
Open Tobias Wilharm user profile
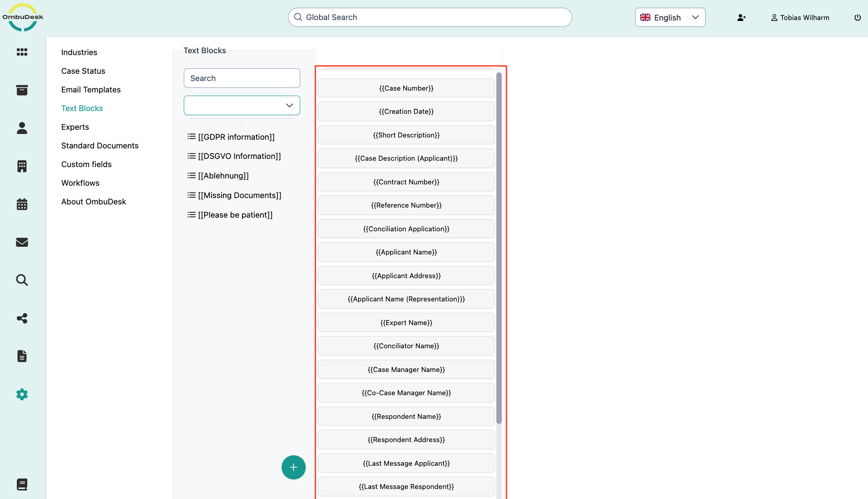tap(800, 17)
